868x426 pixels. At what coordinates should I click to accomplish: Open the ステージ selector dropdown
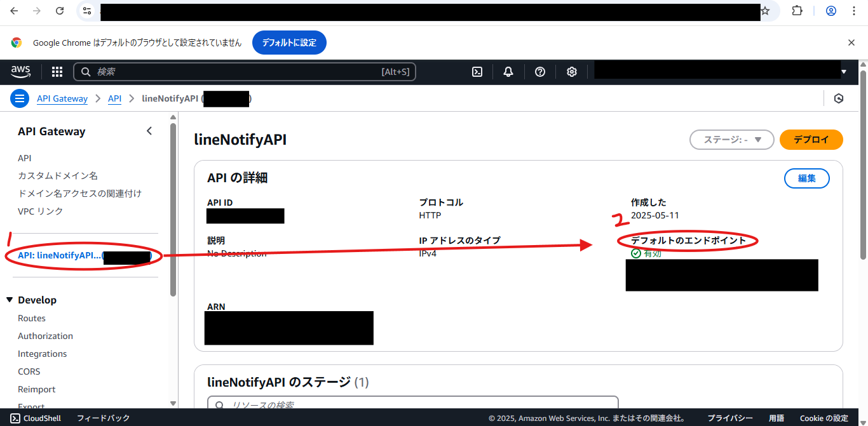pos(732,140)
